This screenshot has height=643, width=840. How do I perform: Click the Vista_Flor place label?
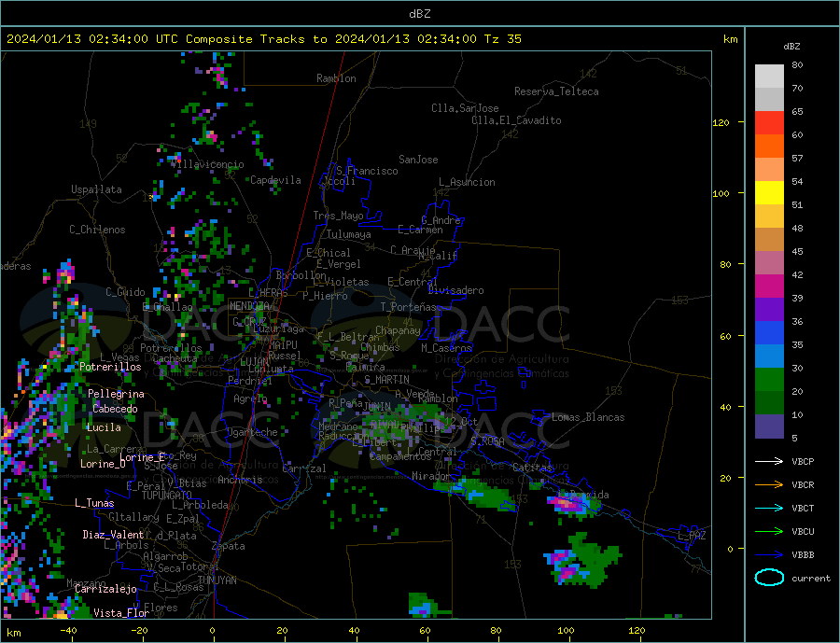point(121,613)
